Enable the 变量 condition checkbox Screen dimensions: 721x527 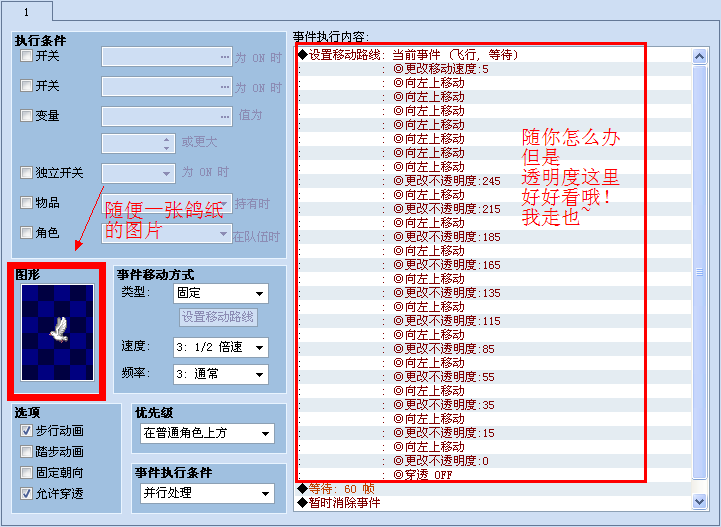(26, 115)
